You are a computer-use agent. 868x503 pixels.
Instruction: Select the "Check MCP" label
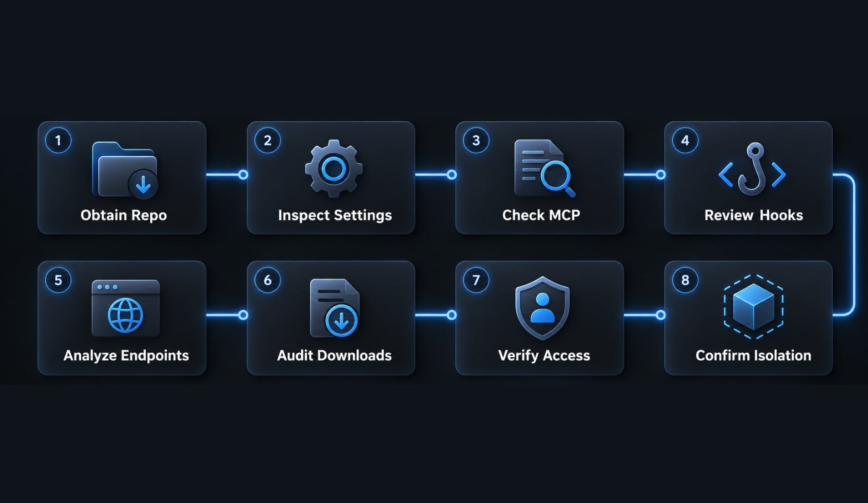541,215
